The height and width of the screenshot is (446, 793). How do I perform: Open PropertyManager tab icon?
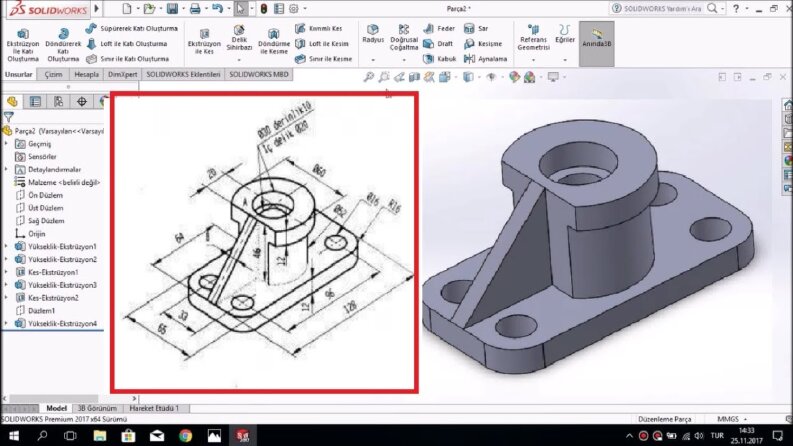[x=35, y=102]
